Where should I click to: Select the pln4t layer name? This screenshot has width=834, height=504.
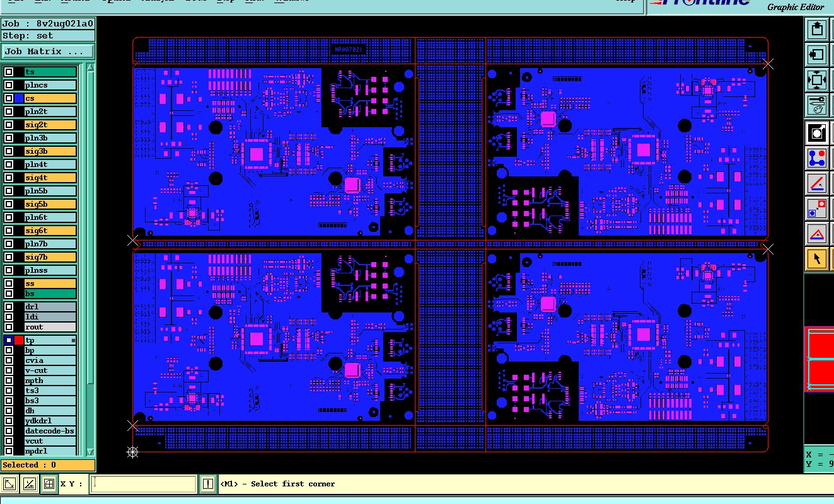50,164
